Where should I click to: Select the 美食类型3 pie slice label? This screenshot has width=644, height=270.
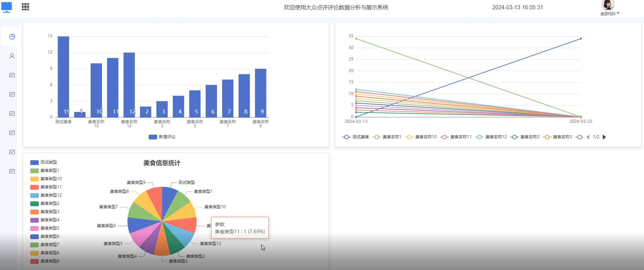pos(178,261)
